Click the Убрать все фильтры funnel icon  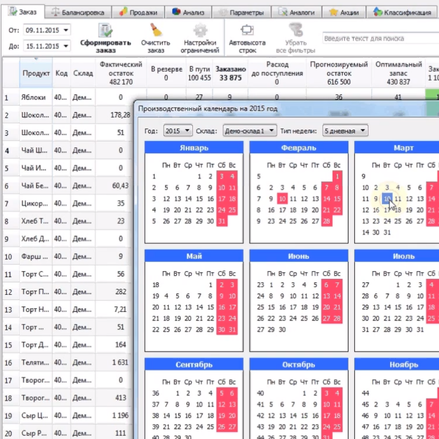tap(296, 30)
